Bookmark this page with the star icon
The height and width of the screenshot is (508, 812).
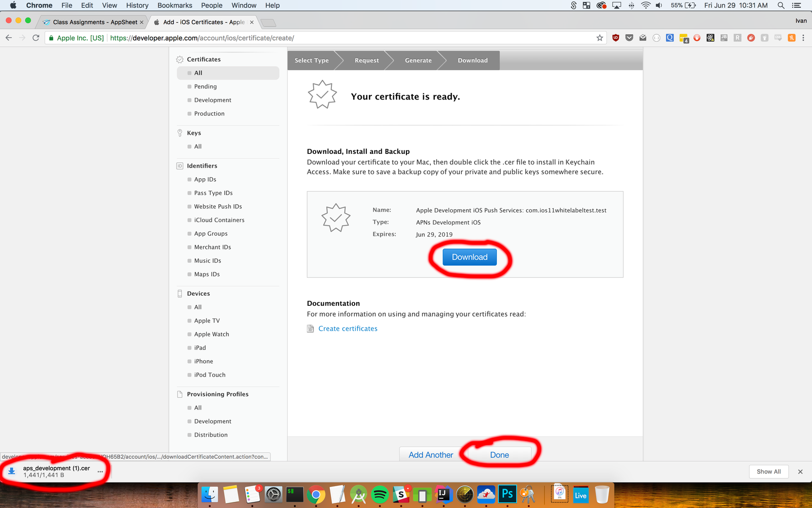[x=600, y=38]
